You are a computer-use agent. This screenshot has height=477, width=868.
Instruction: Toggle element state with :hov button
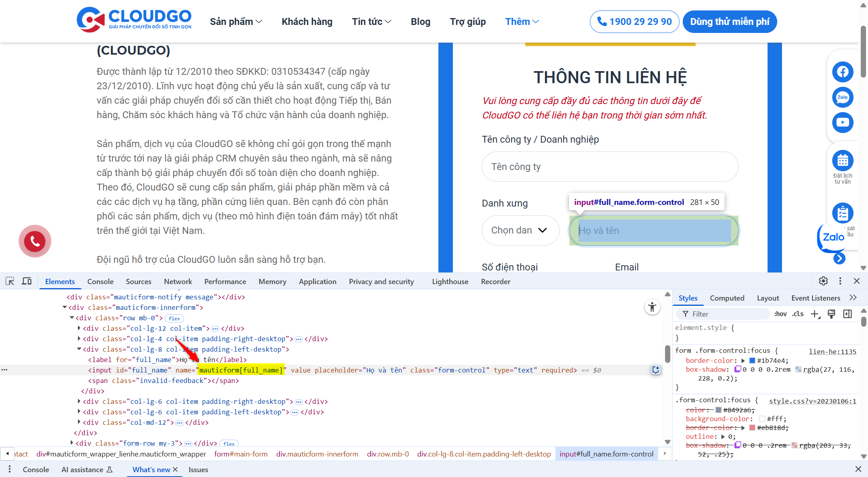click(x=780, y=314)
